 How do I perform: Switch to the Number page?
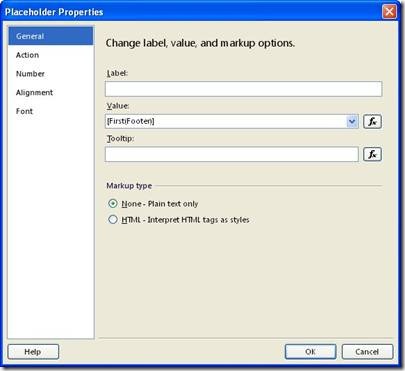point(51,74)
